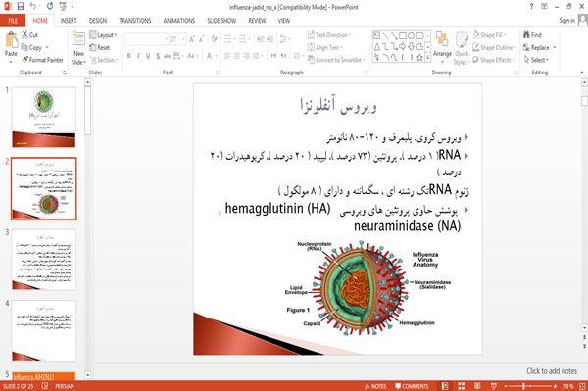Expand the Section dropdown
The height and width of the screenshot is (391, 588).
tap(104, 60)
